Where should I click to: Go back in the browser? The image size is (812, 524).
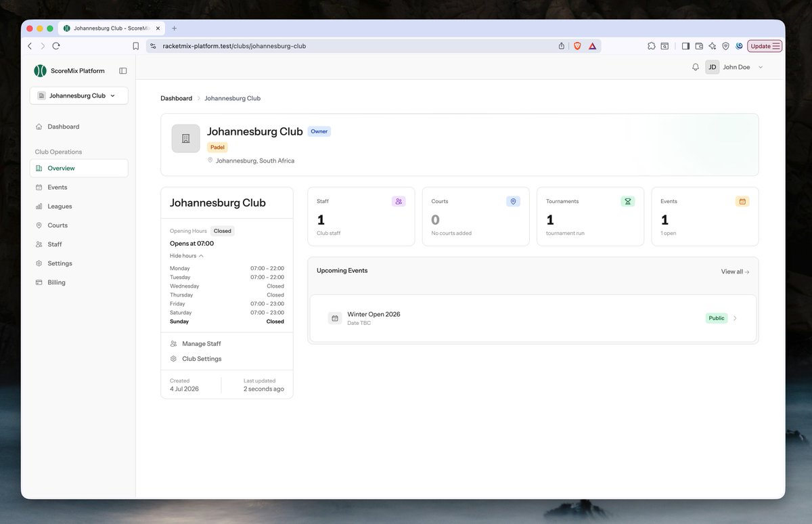coord(30,46)
